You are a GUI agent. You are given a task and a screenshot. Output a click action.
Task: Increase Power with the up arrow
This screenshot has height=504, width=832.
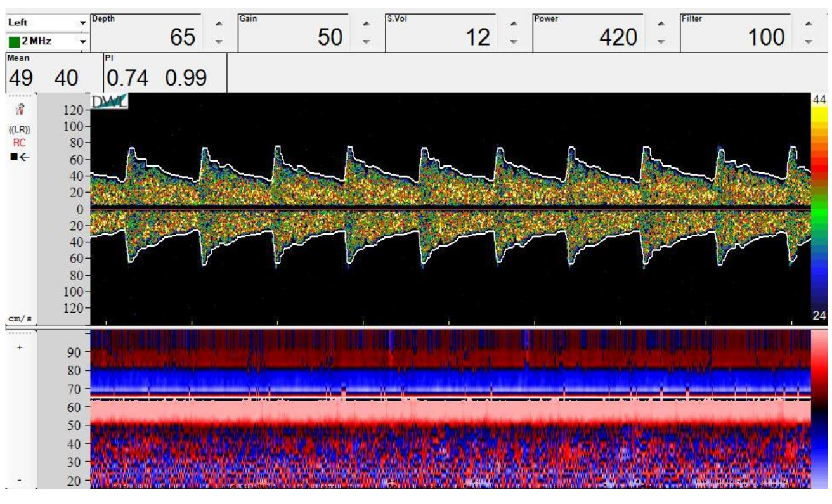coord(661,24)
